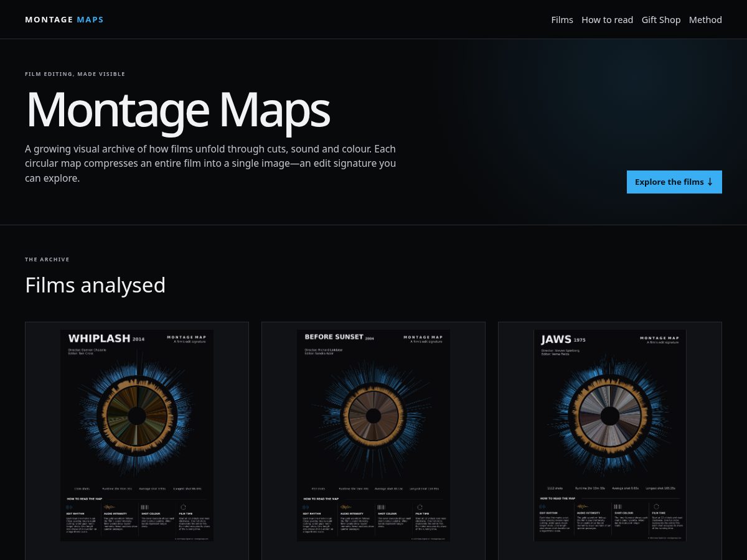This screenshot has width=747, height=560.
Task: Click the 'Film editing, made visible' label
Action: click(75, 74)
